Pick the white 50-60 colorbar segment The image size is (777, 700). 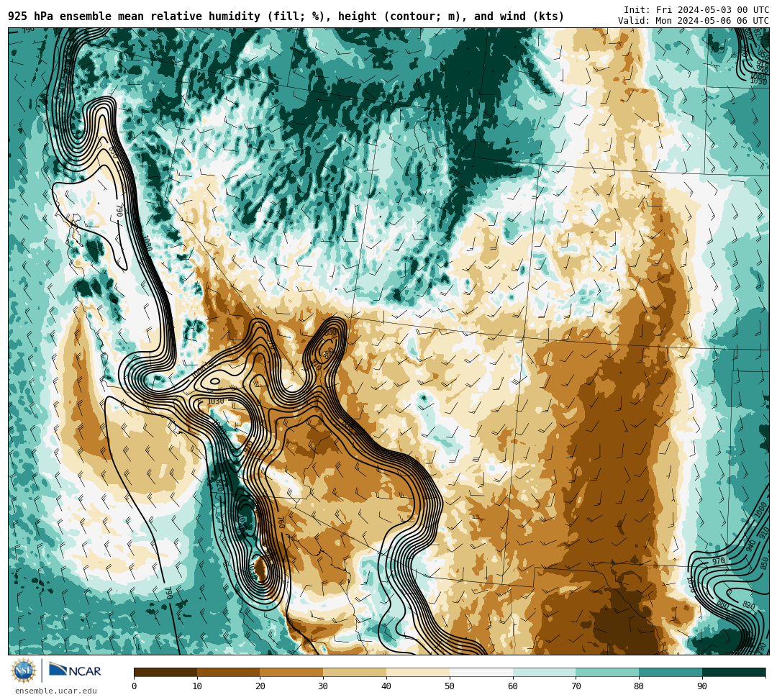pos(481,672)
